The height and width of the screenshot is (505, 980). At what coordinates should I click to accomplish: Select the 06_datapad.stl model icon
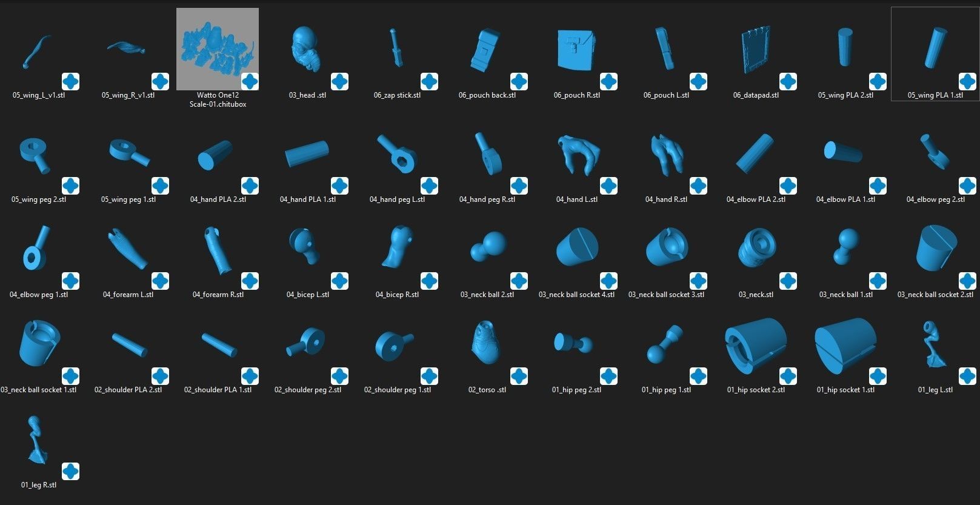[x=756, y=49]
